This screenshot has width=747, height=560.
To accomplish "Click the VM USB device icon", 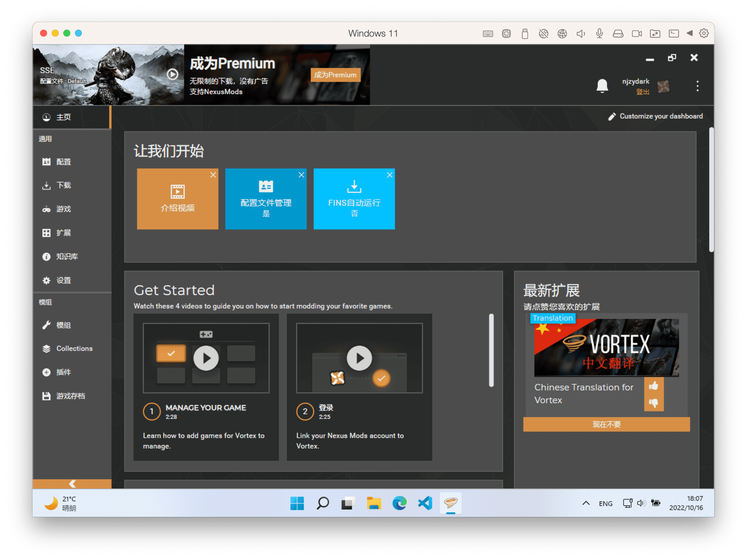I will pos(525,33).
